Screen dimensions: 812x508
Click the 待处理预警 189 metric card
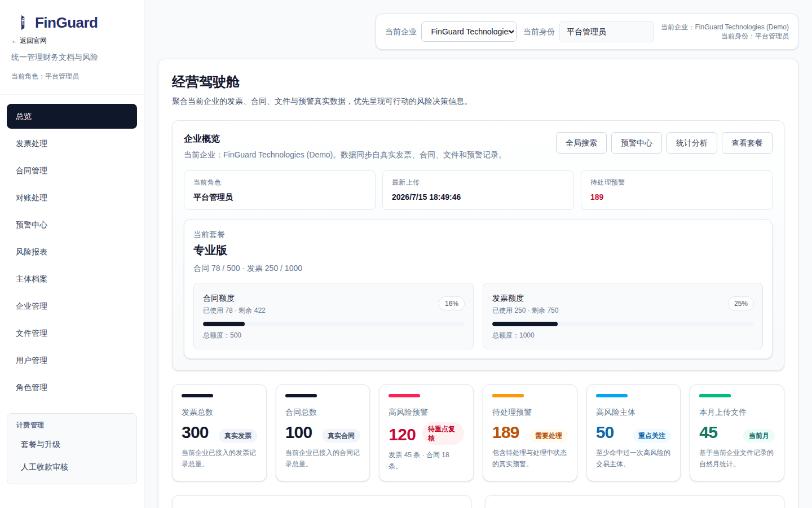coord(530,433)
